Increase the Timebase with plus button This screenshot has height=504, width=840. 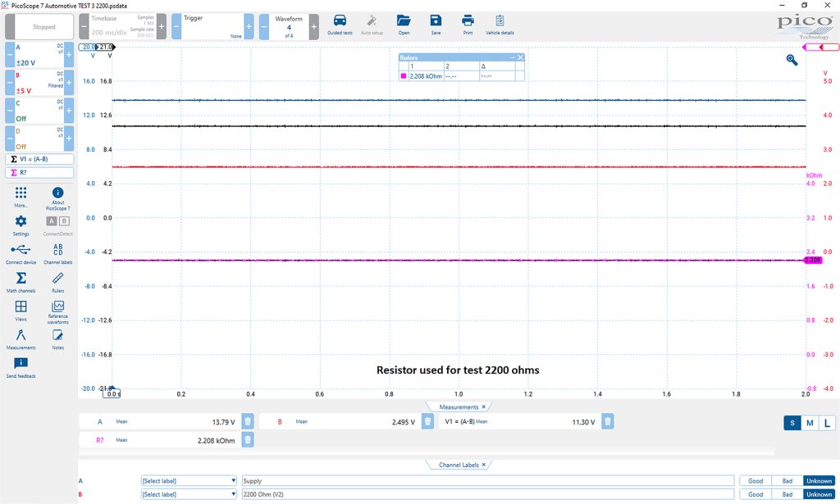coord(162,27)
